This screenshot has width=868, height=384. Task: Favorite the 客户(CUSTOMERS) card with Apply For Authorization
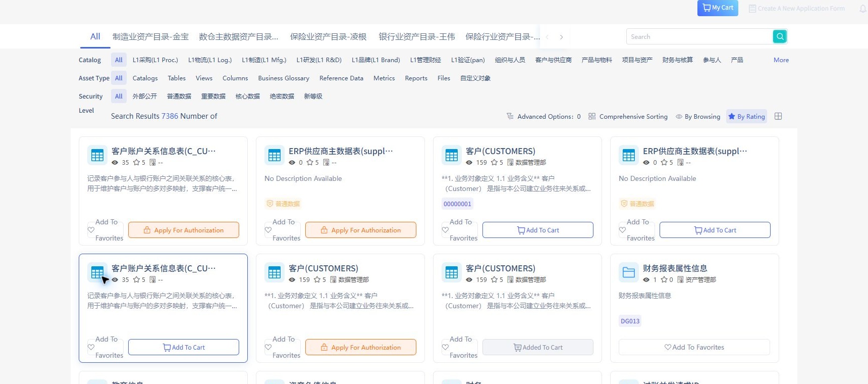click(283, 347)
